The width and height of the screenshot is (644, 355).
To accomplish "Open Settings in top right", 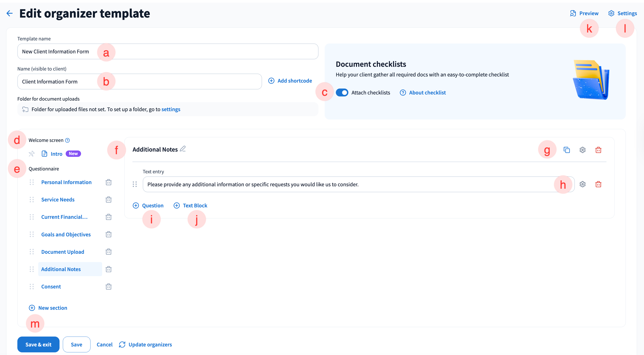I will 622,13.
